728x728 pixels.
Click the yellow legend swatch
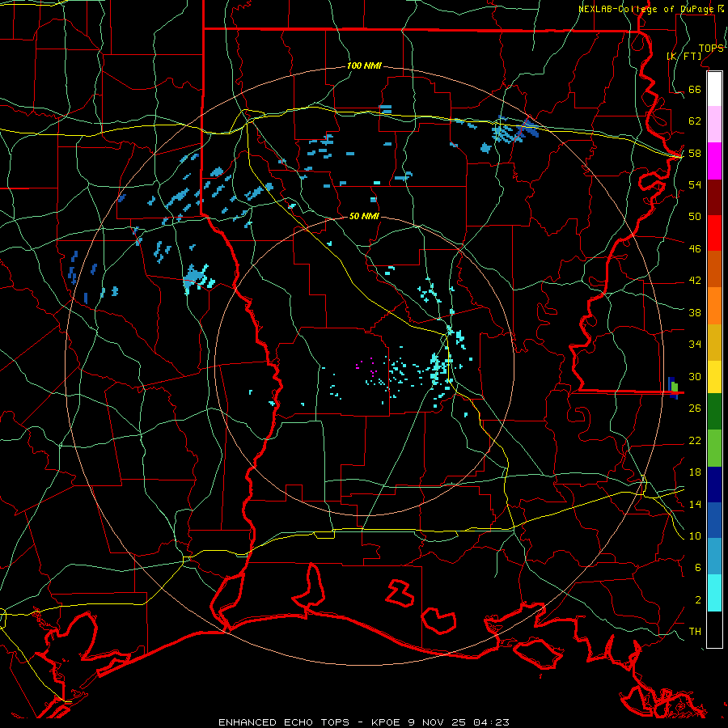(714, 376)
